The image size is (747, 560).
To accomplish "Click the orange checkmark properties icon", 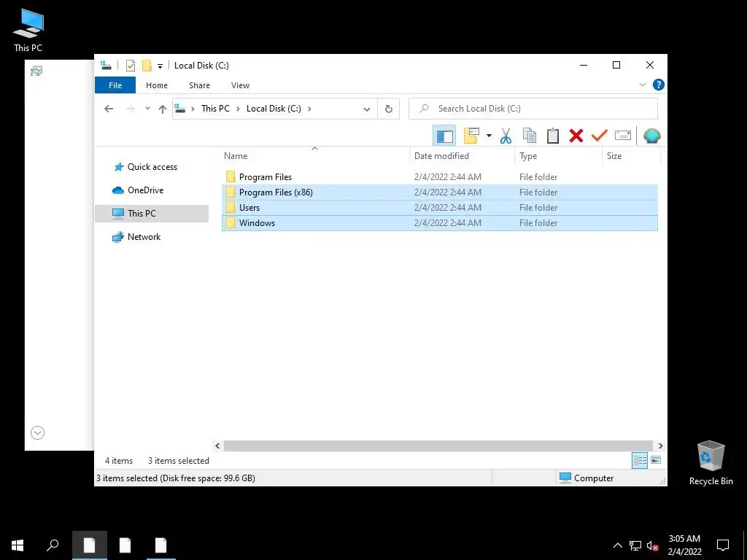I will coord(600,136).
